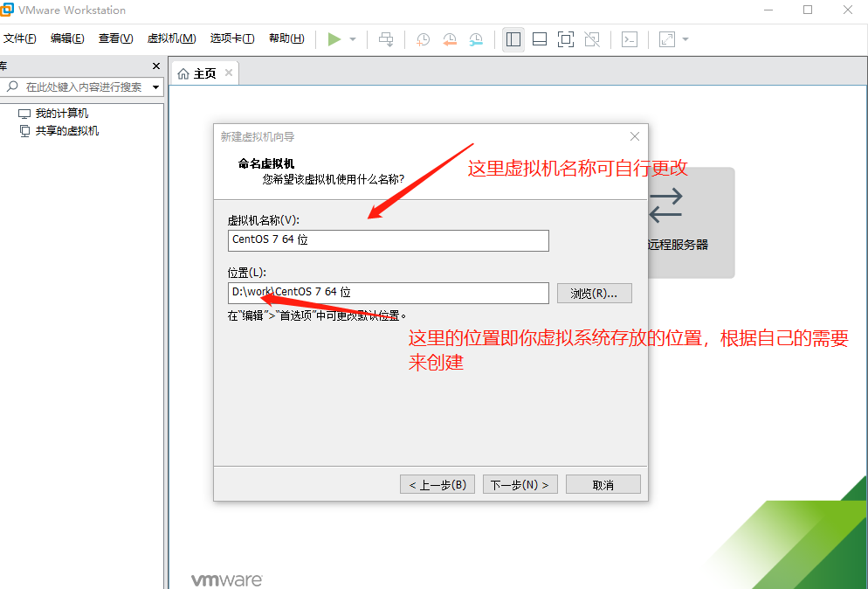Click the 下一步(N) > button
868x589 pixels.
coord(520,485)
